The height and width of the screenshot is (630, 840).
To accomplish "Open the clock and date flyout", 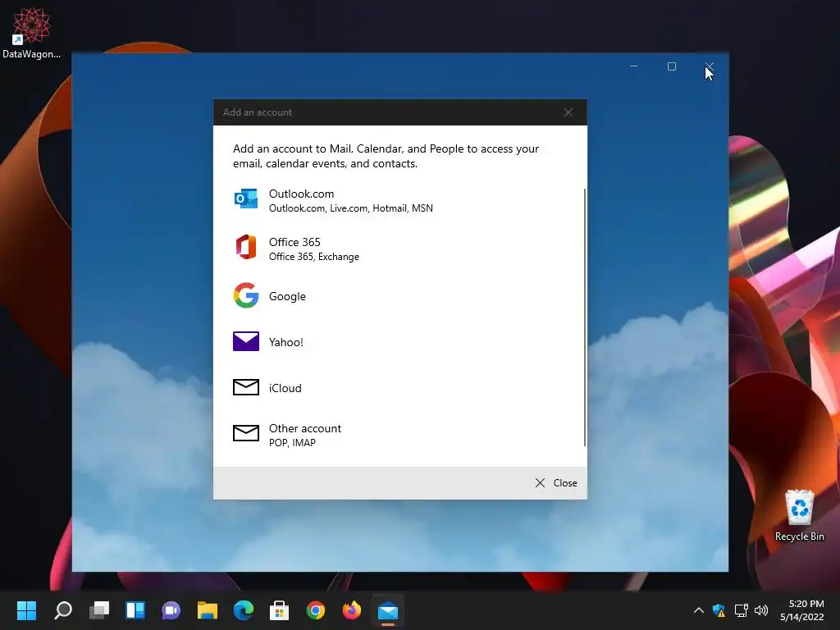I will 802,610.
